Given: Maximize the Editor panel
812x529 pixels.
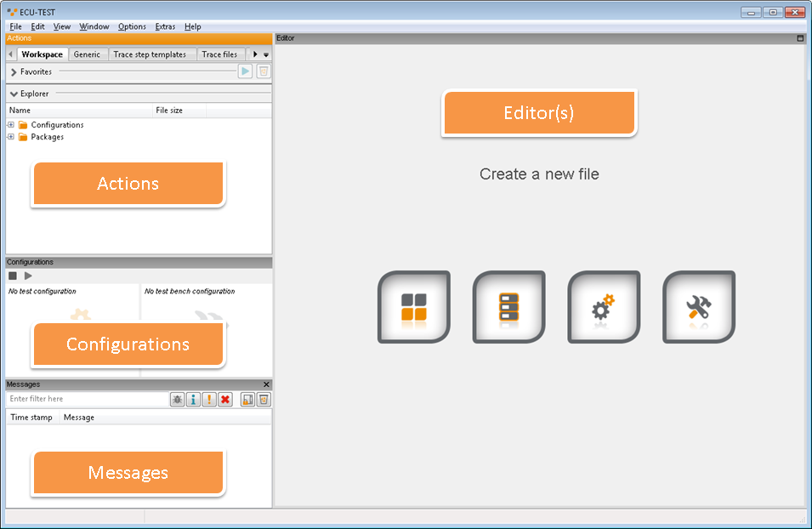Looking at the screenshot, I should pyautogui.click(x=800, y=38).
